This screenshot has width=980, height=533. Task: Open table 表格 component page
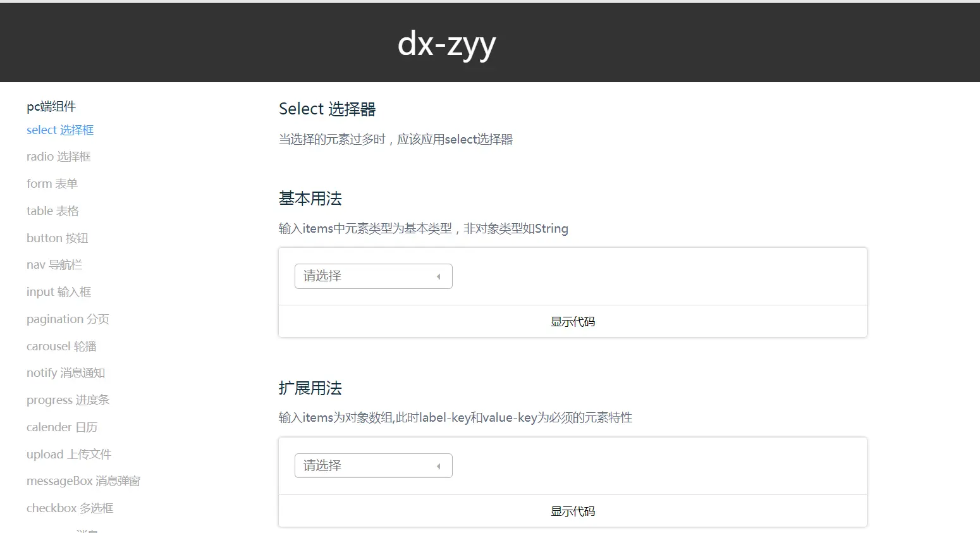(52, 211)
